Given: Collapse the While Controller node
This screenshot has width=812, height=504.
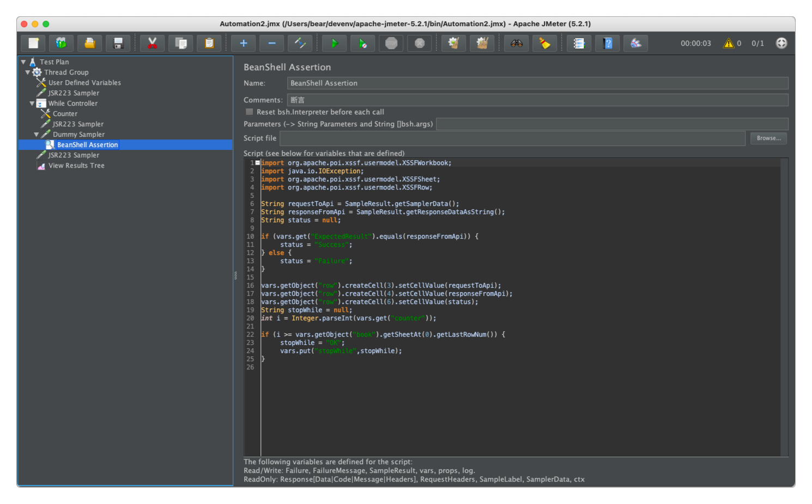Looking at the screenshot, I should coord(32,104).
